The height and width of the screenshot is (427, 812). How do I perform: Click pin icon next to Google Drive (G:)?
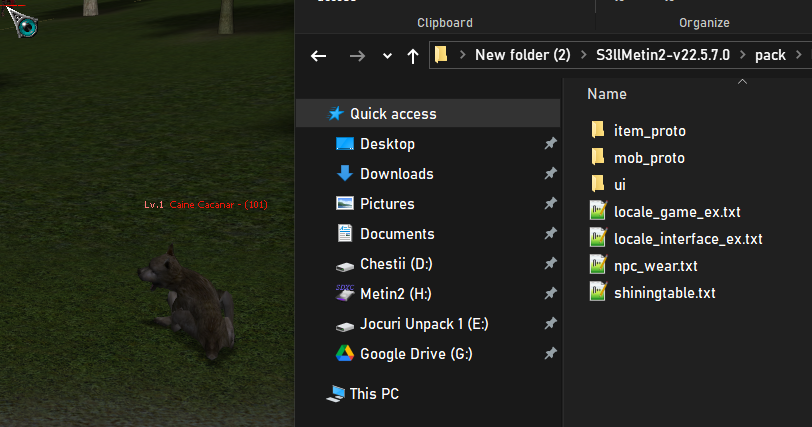click(x=550, y=354)
